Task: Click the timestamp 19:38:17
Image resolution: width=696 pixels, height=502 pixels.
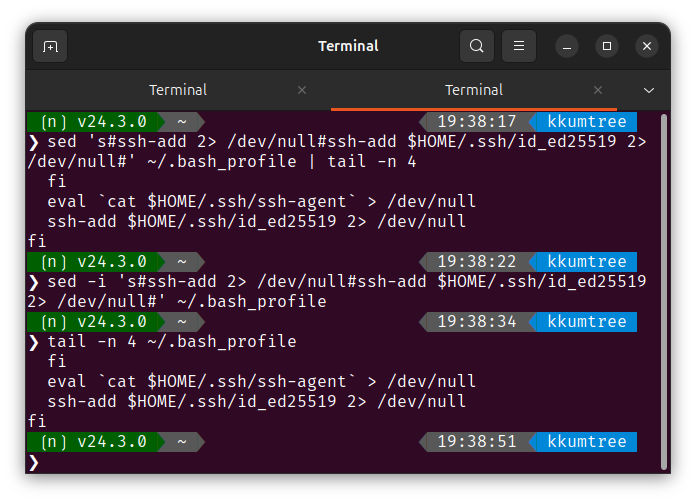Action: click(477, 122)
